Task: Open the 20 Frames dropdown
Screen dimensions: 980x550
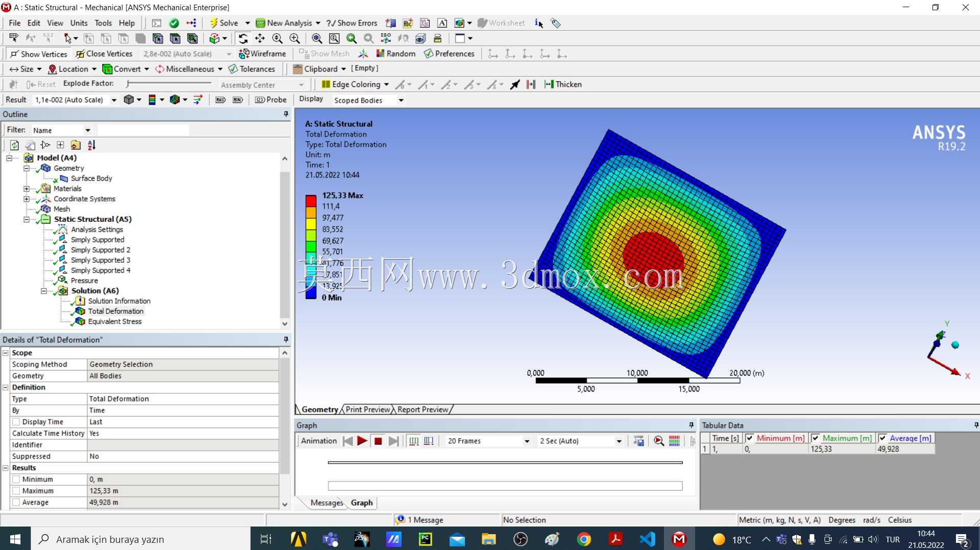Action: coord(527,441)
